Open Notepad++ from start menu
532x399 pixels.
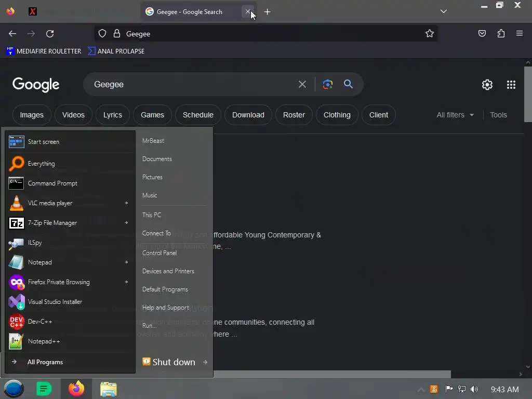70,341
